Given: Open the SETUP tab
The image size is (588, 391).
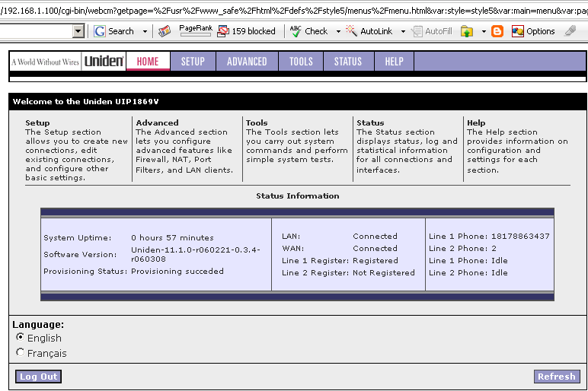Looking at the screenshot, I should coord(193,62).
